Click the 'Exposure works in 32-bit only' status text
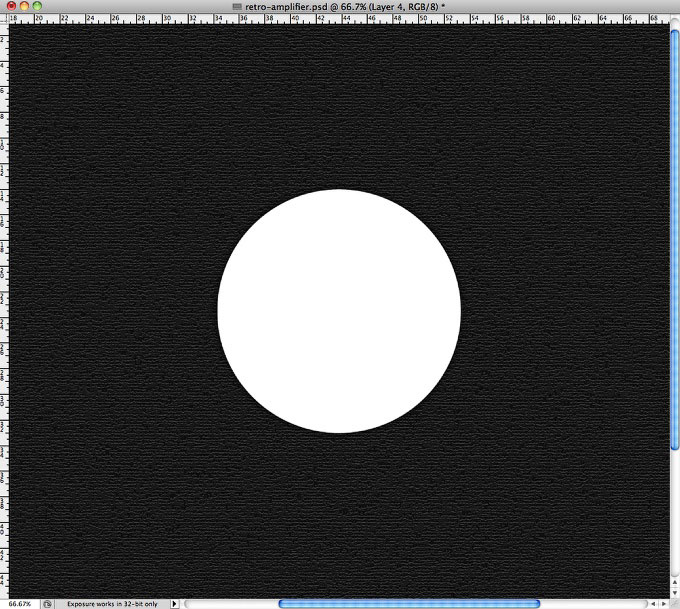 pyautogui.click(x=112, y=604)
